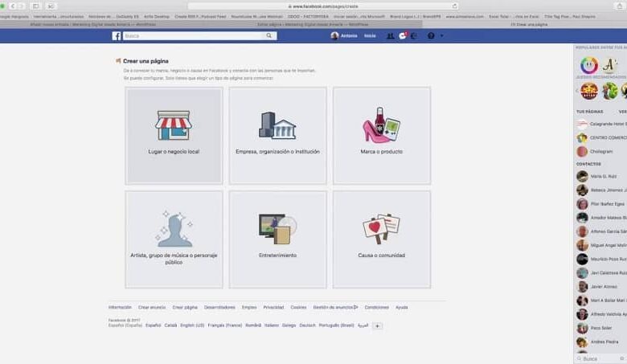Switch to the first Safari tab

[x=92, y=24]
